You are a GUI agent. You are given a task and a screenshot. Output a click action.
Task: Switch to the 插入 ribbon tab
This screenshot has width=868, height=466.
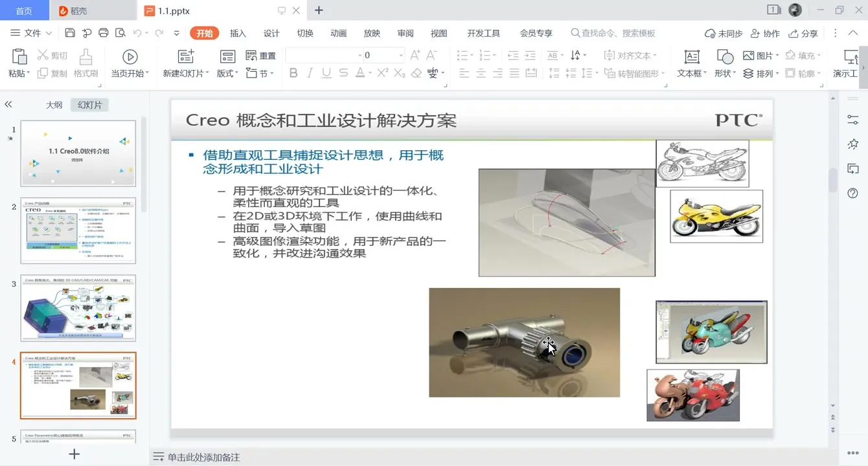(x=238, y=33)
